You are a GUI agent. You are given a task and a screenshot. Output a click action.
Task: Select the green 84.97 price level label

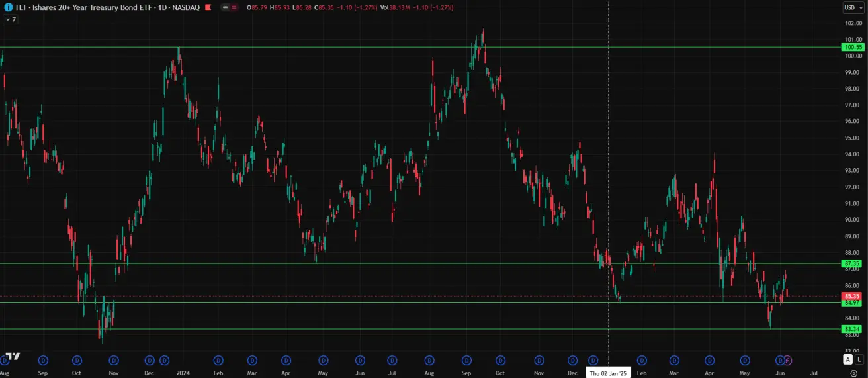pos(851,303)
